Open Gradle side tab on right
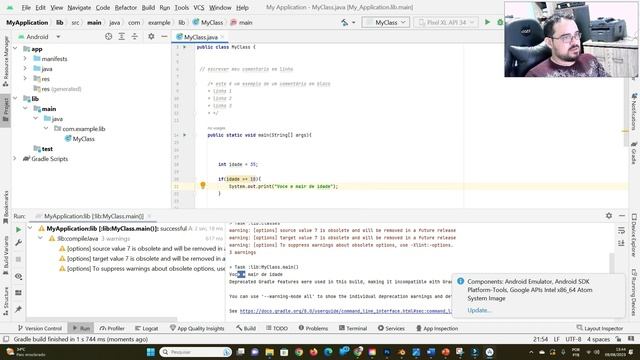 coord(634,153)
